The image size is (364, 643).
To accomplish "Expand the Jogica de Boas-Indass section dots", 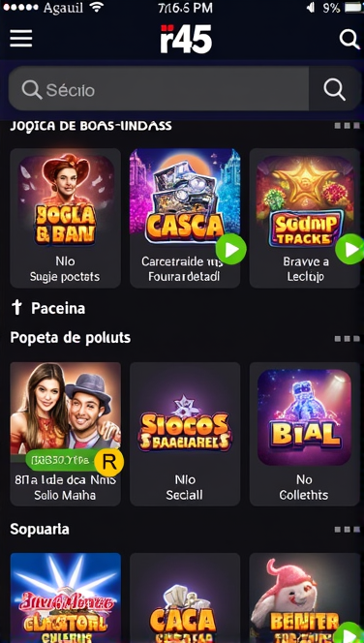I will point(347,126).
